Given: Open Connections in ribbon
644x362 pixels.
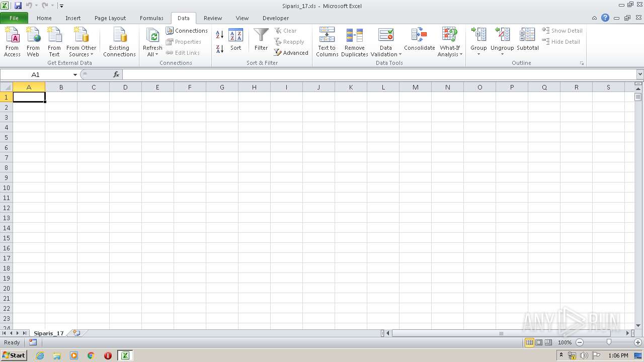Looking at the screenshot, I should 187,31.
